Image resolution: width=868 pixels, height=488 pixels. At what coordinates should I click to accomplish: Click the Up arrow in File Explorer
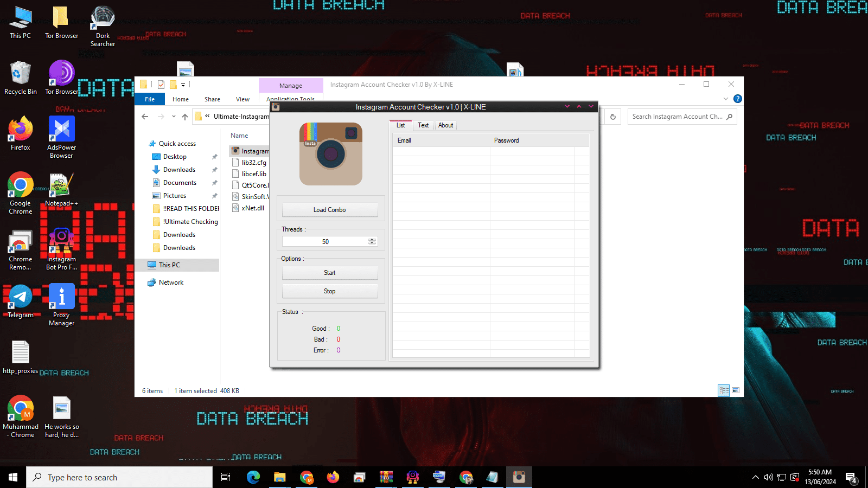tap(185, 117)
